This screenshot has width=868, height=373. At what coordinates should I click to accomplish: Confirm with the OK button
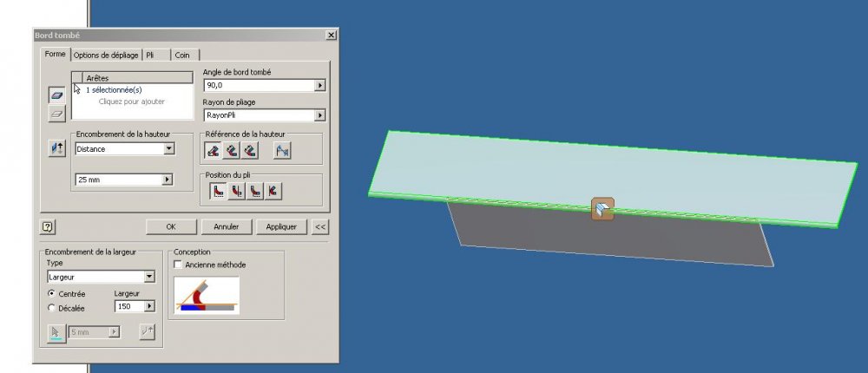171,227
